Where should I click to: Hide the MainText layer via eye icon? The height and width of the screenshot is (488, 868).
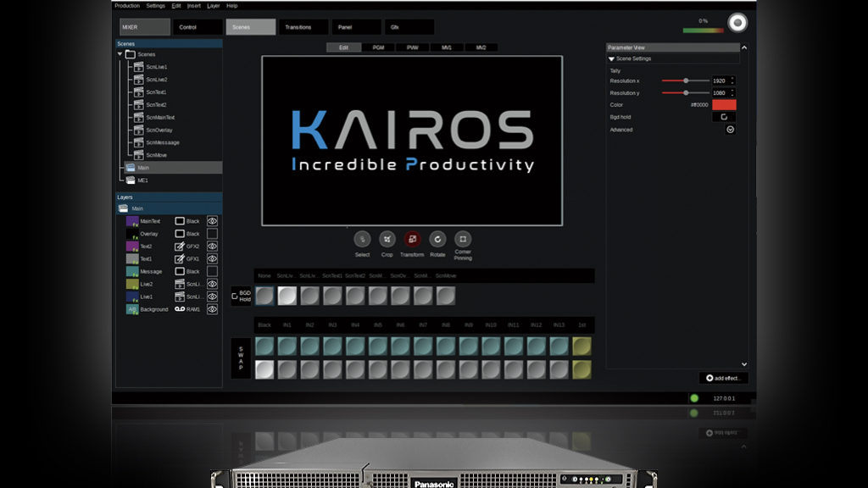pyautogui.click(x=213, y=221)
